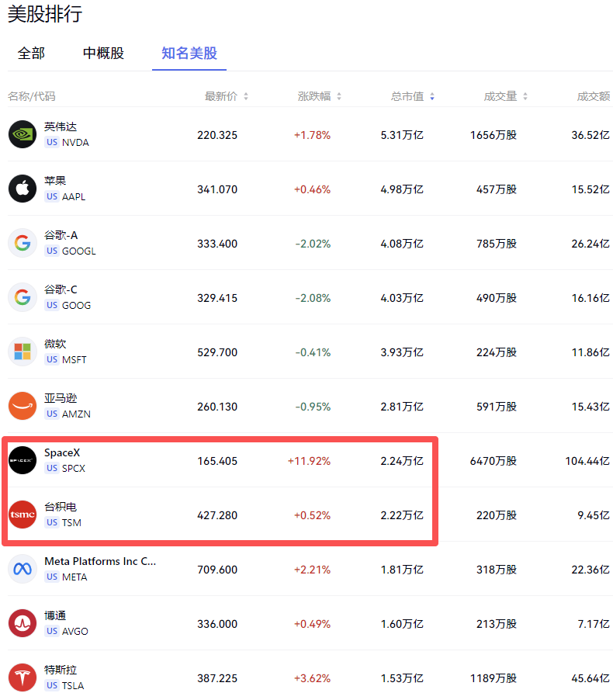Open the 特斯拉 stock link
The image size is (613, 700).
coord(61,670)
